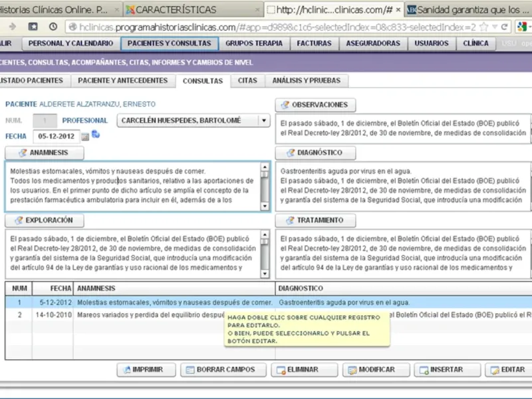Switch to ANÁLISIS Y PRUEBAS tab
The width and height of the screenshot is (532, 399).
click(307, 80)
